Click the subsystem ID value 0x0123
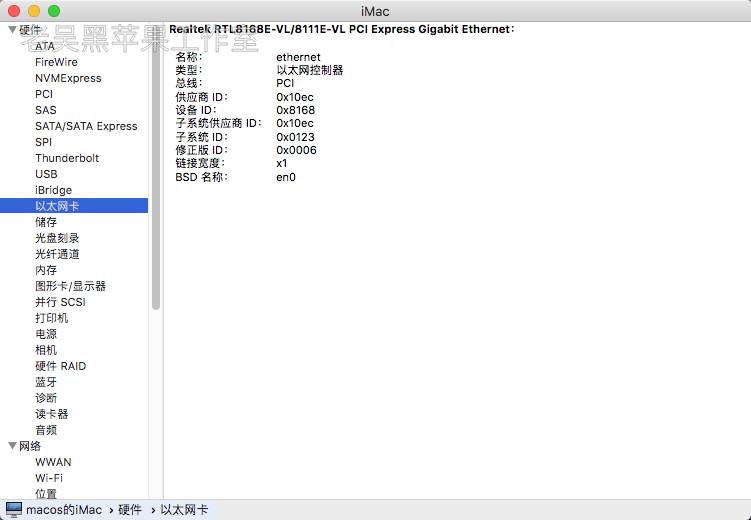This screenshot has height=520, width=751. [296, 137]
